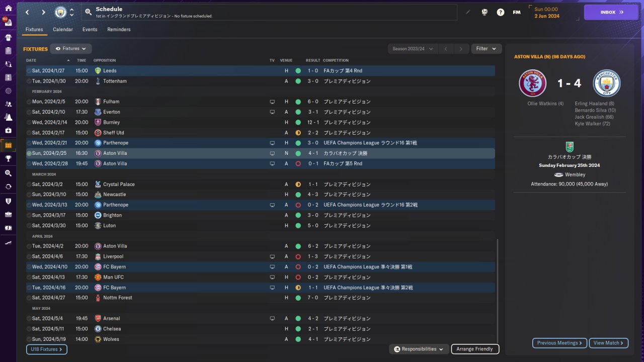The image size is (644, 362).
Task: Open Previous Meetings
Action: 560,343
